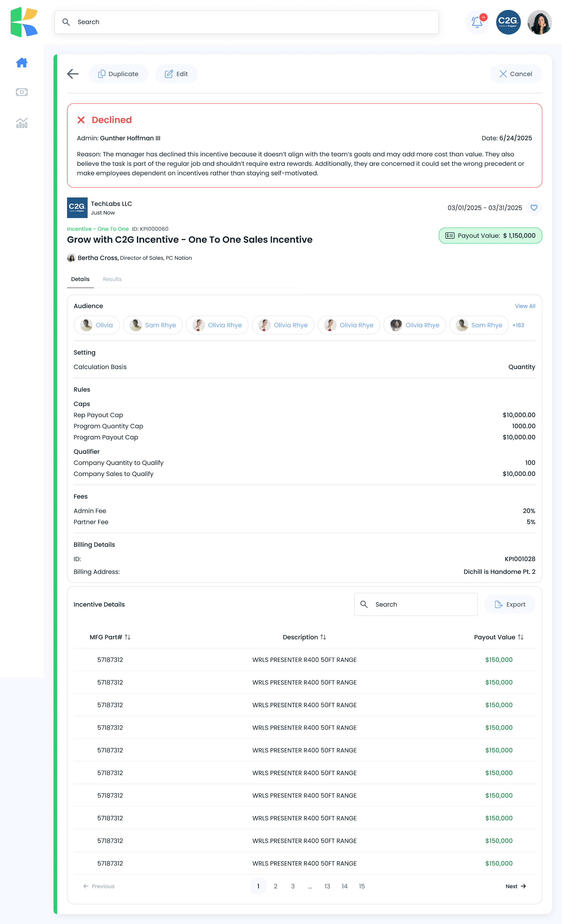Click the Calculation Basis Quantity value
The height and width of the screenshot is (924, 562).
pyautogui.click(x=521, y=367)
